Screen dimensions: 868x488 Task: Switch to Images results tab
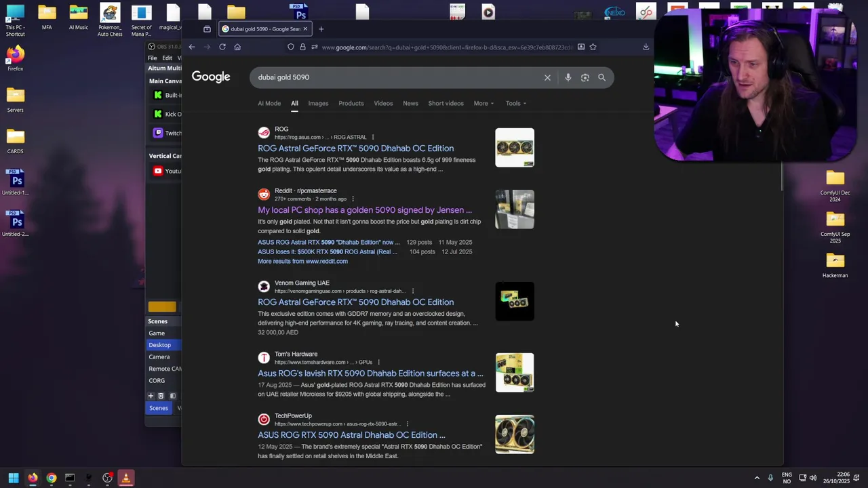tap(318, 103)
